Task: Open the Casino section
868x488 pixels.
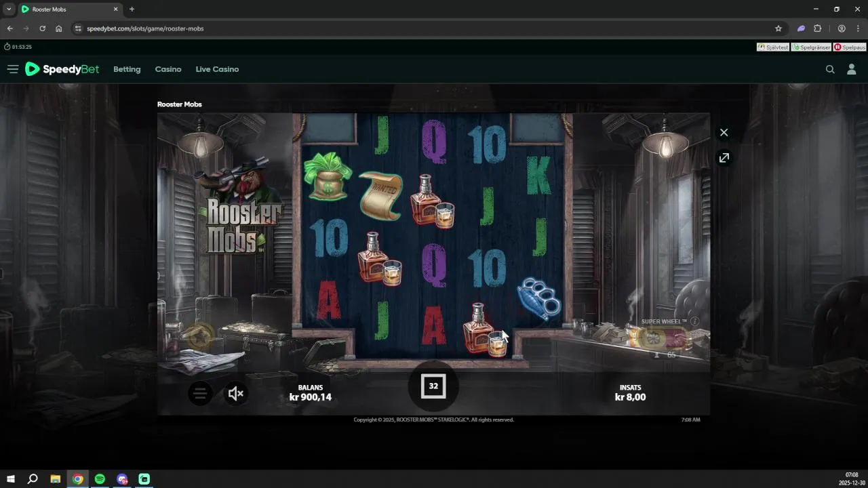Action: coord(168,69)
